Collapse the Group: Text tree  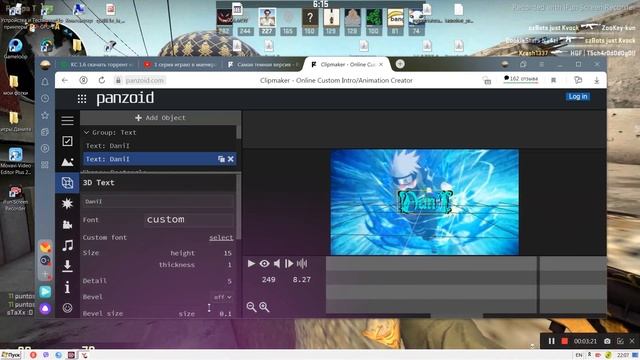(86, 132)
